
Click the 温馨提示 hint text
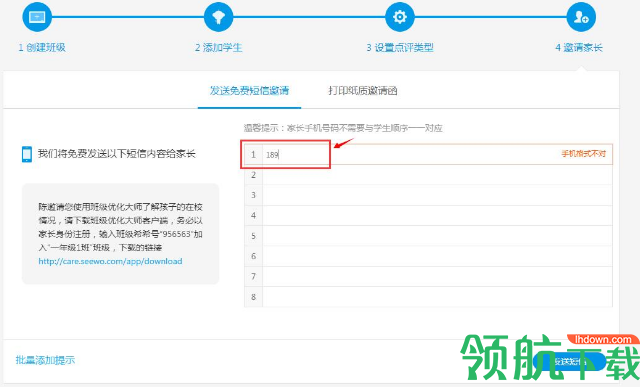pyautogui.click(x=343, y=128)
